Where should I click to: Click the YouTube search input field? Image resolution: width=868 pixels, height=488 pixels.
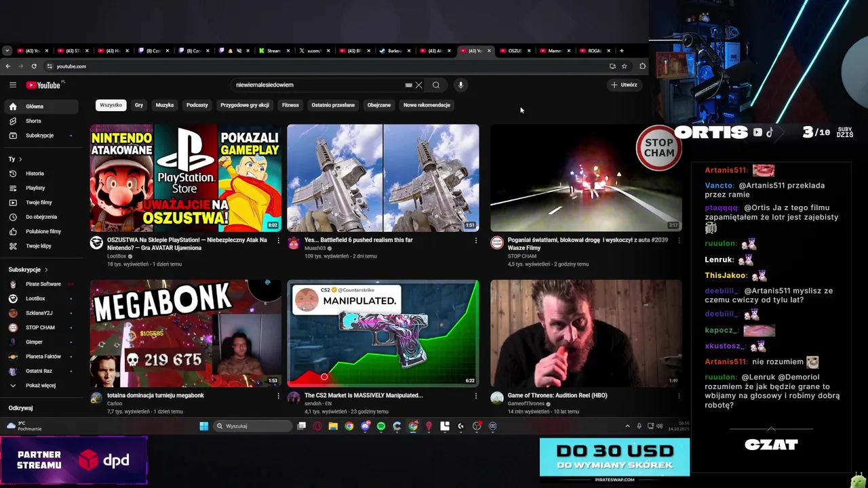[x=317, y=85]
